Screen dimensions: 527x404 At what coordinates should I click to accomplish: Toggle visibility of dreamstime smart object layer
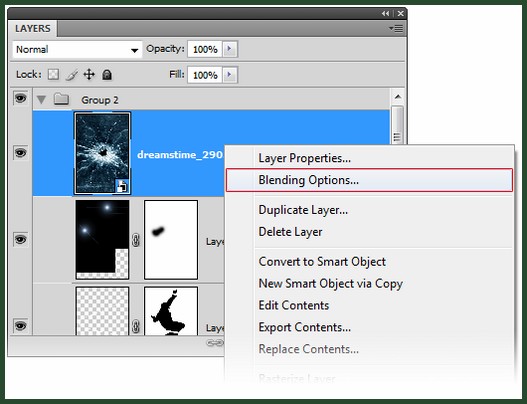click(21, 153)
